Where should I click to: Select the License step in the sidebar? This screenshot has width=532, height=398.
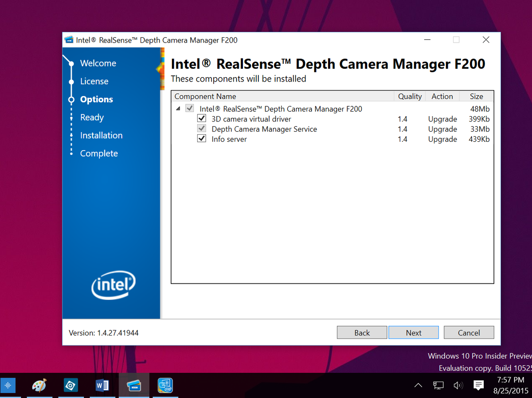(94, 81)
